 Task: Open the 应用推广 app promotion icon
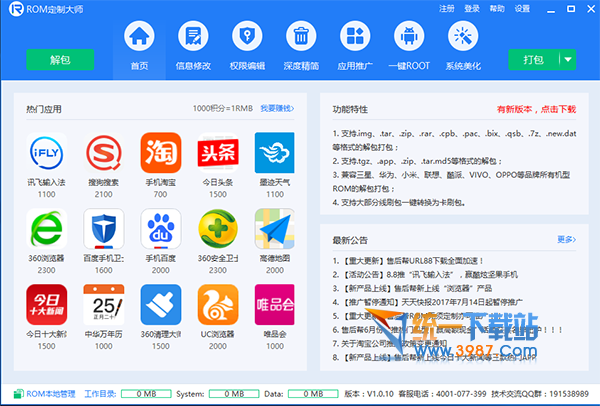pyautogui.click(x=355, y=36)
